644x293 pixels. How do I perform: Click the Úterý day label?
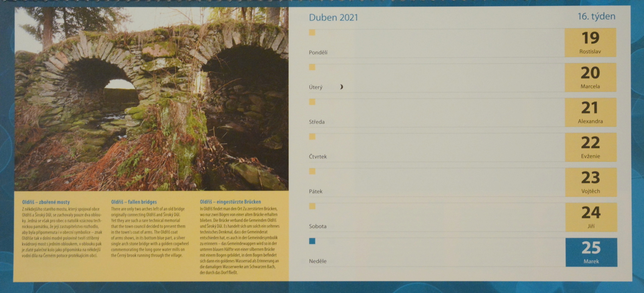pos(316,87)
